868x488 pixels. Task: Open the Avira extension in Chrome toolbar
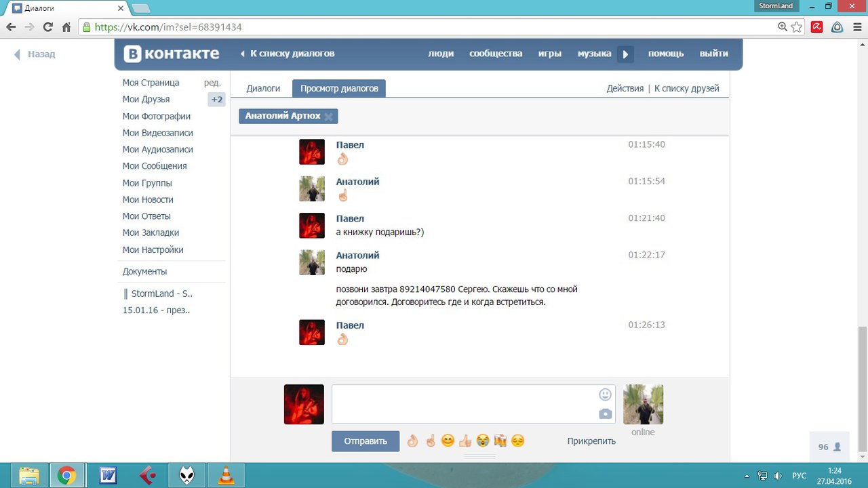[x=817, y=27]
